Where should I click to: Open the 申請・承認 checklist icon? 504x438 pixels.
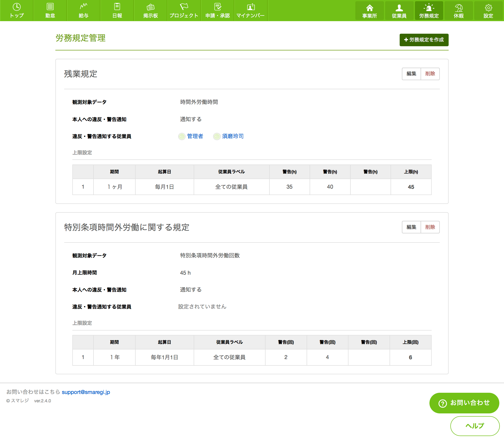218,7
